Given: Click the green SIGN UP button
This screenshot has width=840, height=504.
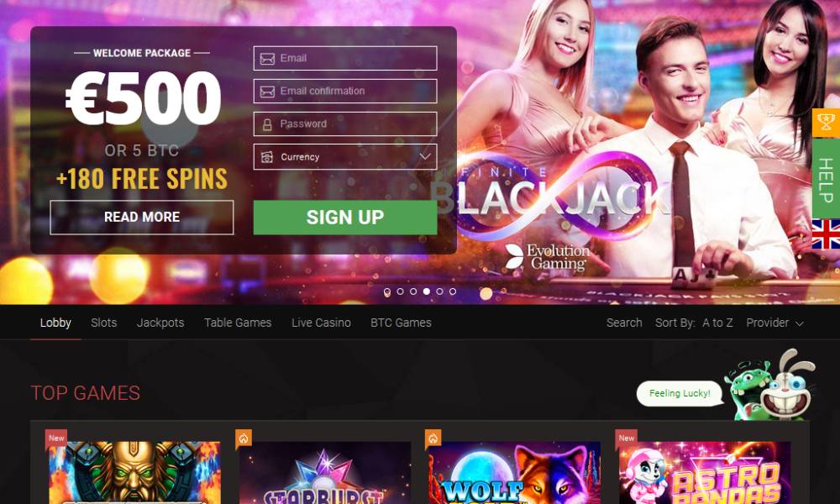Looking at the screenshot, I should 345,218.
